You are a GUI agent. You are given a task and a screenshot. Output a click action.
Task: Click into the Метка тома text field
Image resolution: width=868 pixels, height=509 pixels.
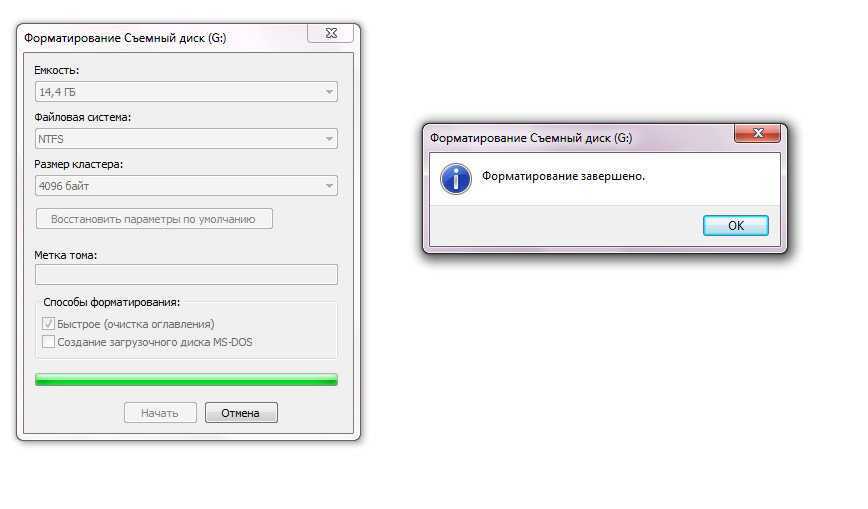coord(186,274)
